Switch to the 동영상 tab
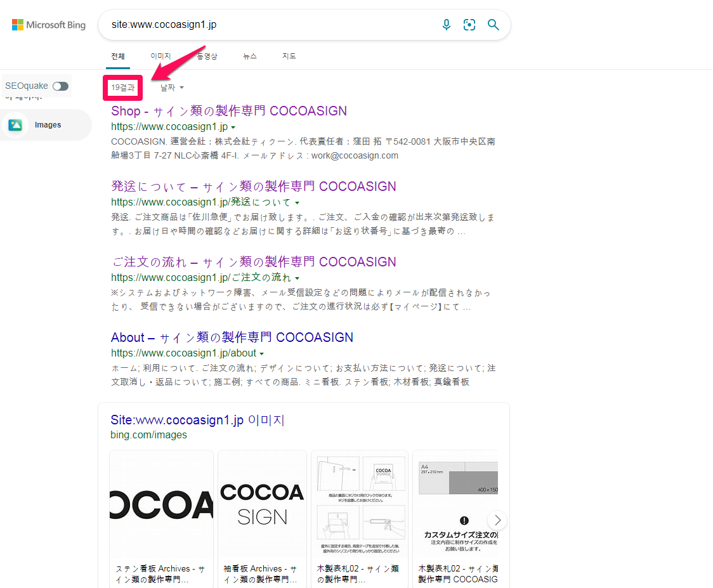 [207, 56]
